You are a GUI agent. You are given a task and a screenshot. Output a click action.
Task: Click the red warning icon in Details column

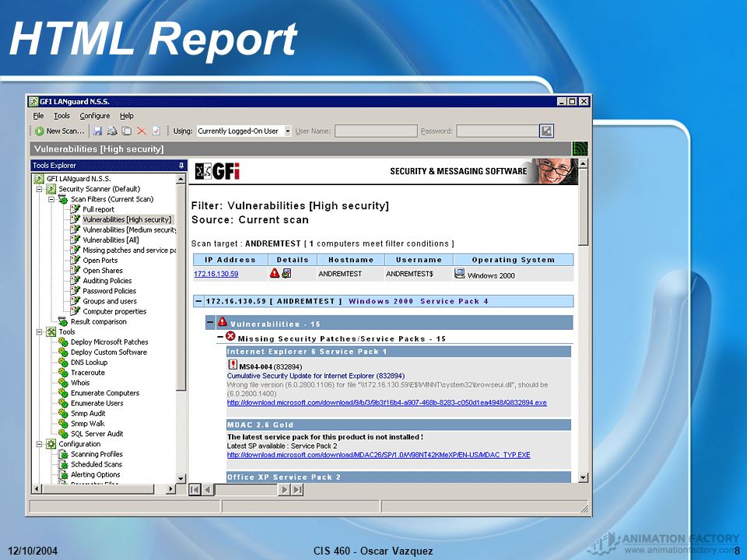pyautogui.click(x=275, y=273)
